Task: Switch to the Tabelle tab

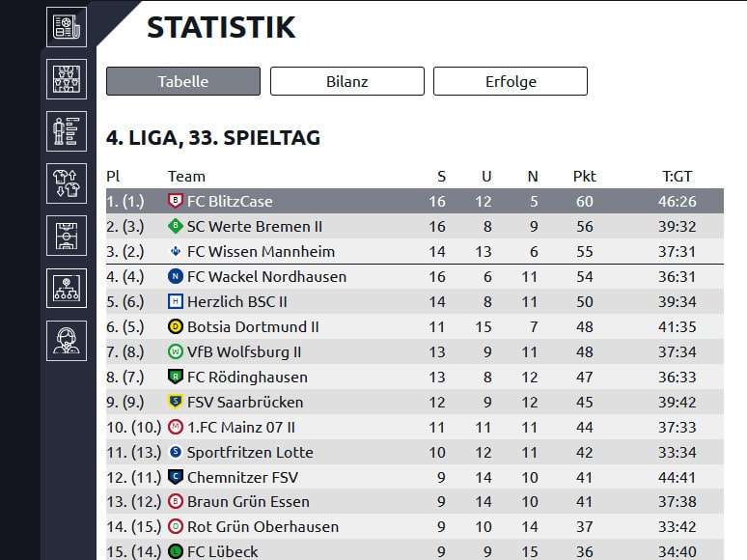Action: (x=183, y=81)
